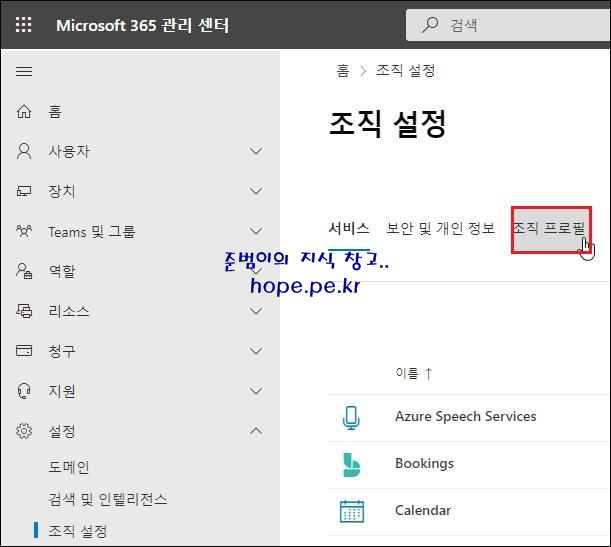Open 도메인 under 설정
611x547 pixels.
pyautogui.click(x=69, y=467)
